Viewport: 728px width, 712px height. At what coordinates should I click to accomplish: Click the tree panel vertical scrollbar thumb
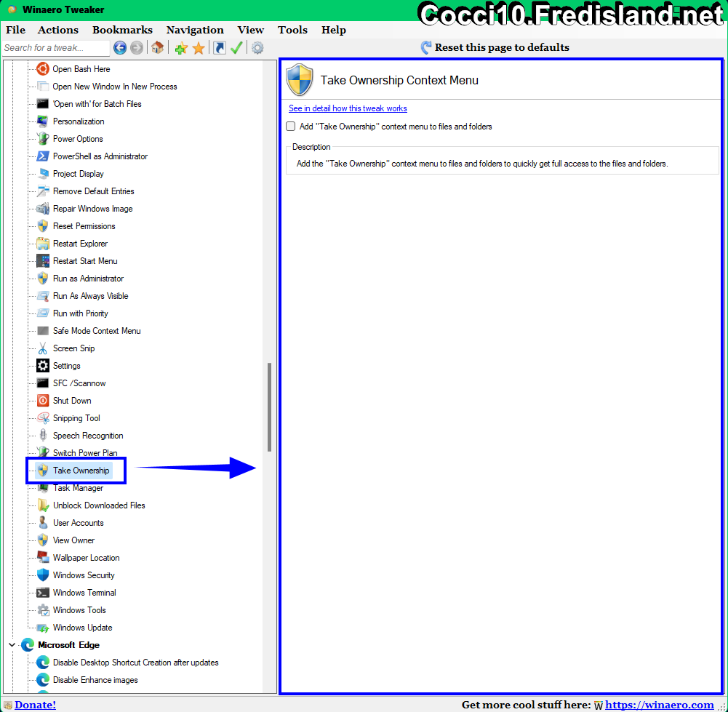click(269, 407)
